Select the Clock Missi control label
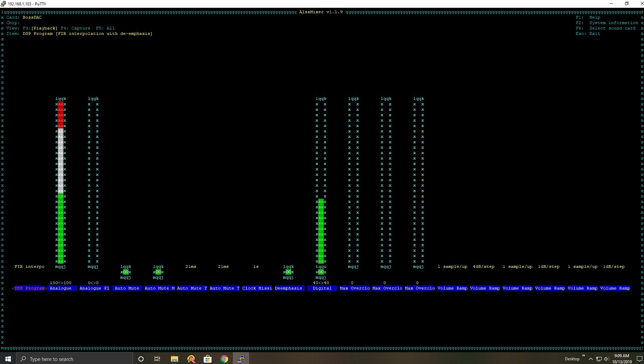Viewport: 644px width, 364px height. [x=257, y=288]
